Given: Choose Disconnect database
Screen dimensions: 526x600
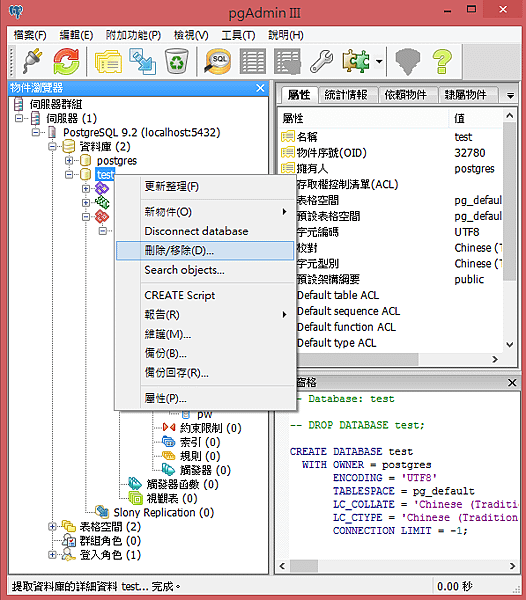Looking at the screenshot, I should pyautogui.click(x=205, y=231).
